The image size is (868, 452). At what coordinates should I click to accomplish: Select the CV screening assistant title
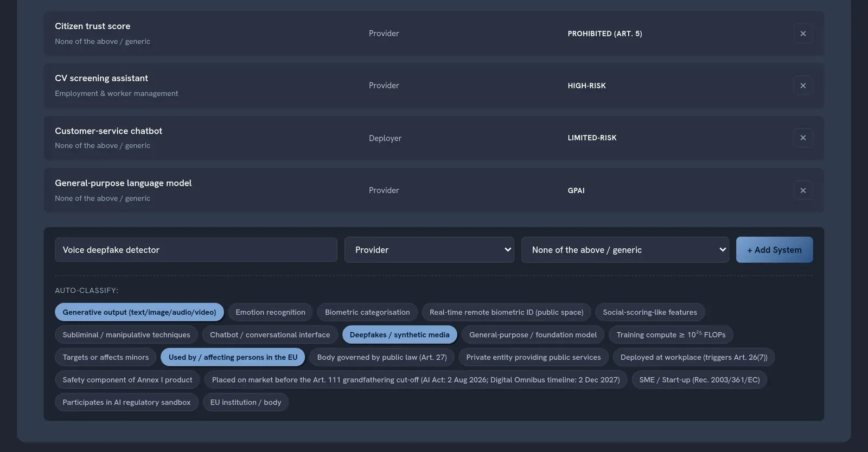click(x=101, y=78)
